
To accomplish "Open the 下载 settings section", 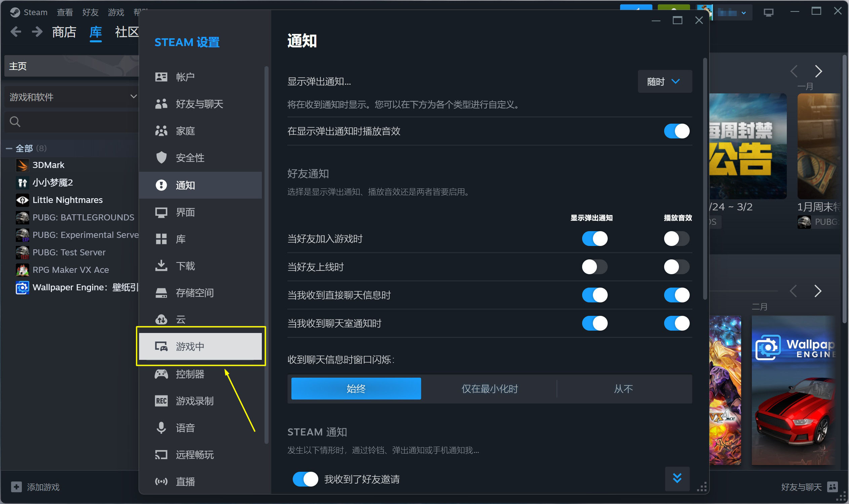I will (x=200, y=266).
